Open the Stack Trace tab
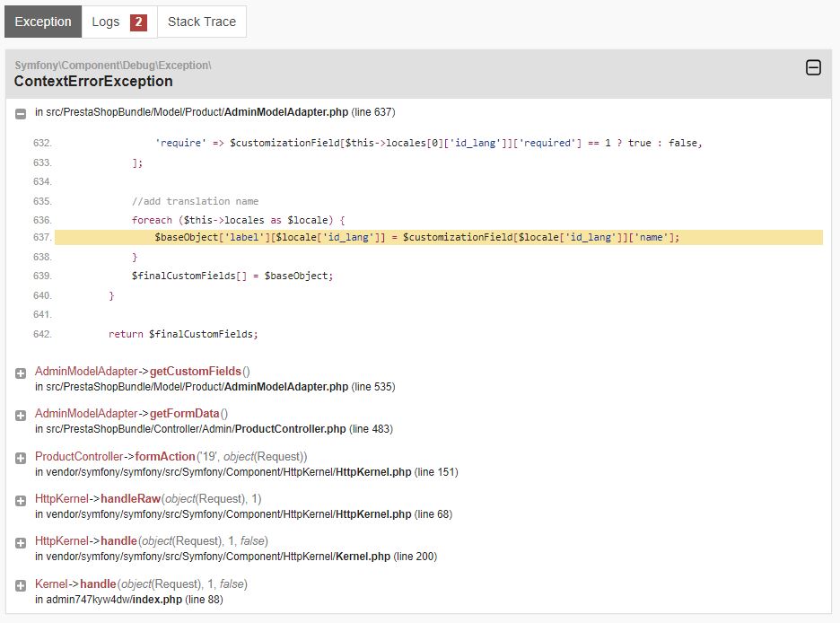The image size is (840, 623). (201, 22)
